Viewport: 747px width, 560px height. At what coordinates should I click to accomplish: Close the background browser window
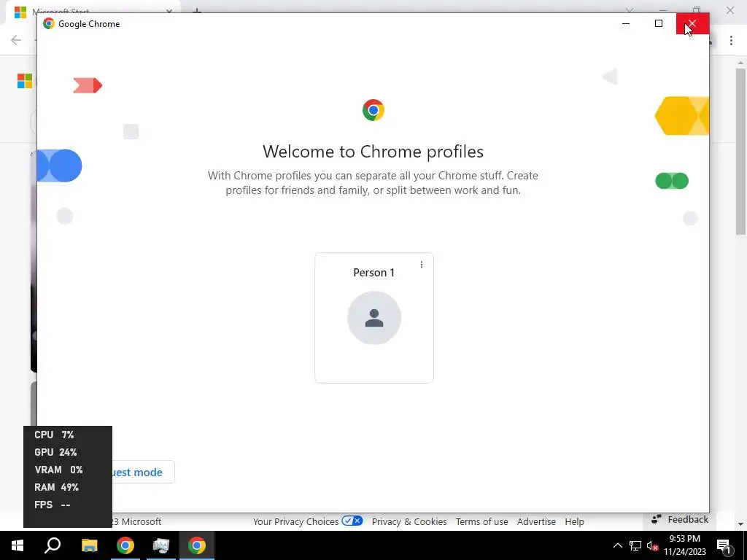point(729,10)
